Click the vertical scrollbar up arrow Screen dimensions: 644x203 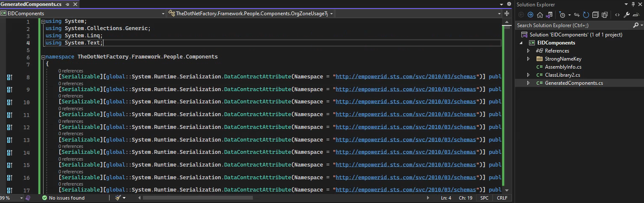[507, 22]
